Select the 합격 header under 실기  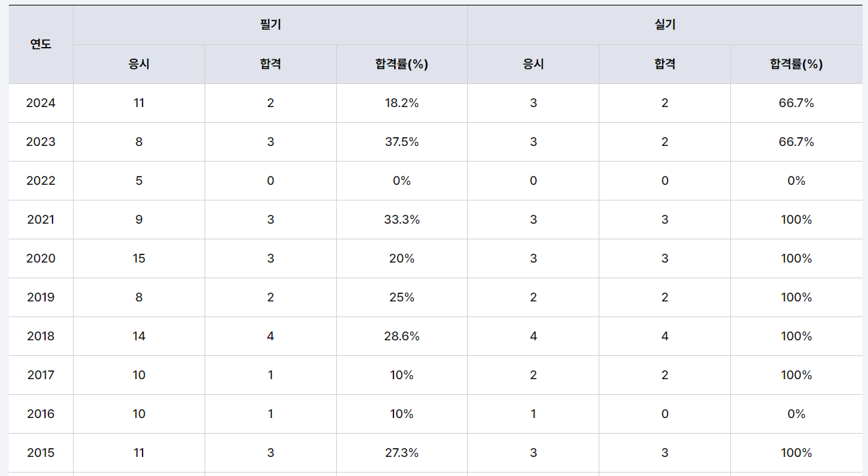[665, 64]
